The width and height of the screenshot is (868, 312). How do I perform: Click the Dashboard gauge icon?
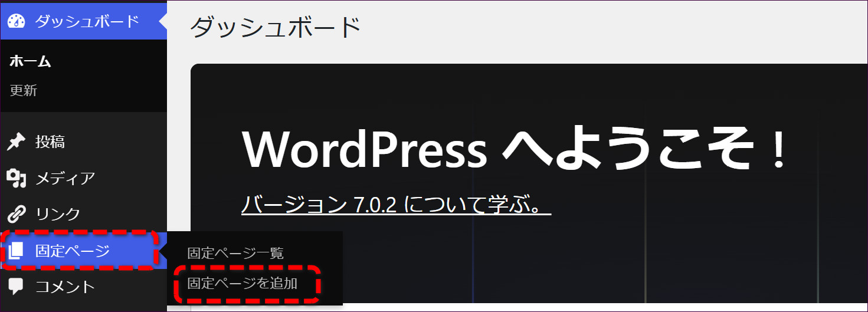(17, 21)
